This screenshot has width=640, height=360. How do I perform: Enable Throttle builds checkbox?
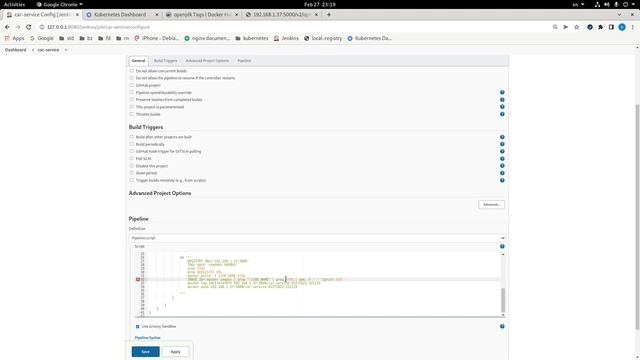tap(132, 114)
